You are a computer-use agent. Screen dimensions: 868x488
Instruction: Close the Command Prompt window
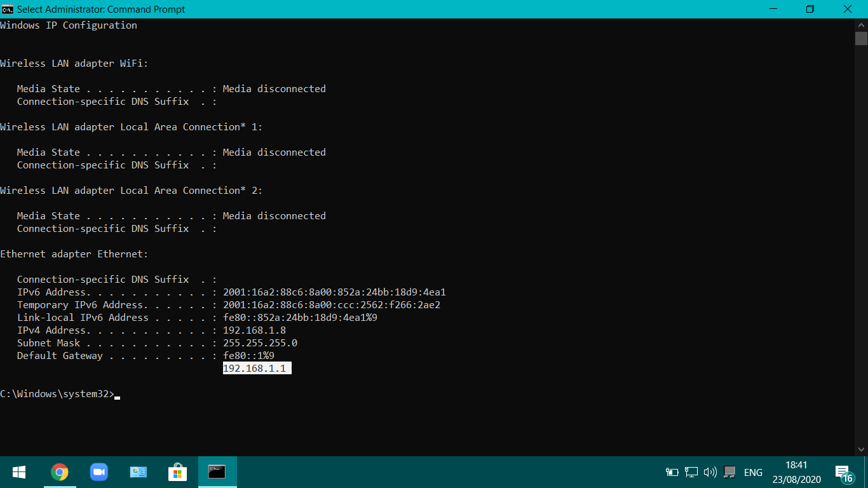(848, 9)
